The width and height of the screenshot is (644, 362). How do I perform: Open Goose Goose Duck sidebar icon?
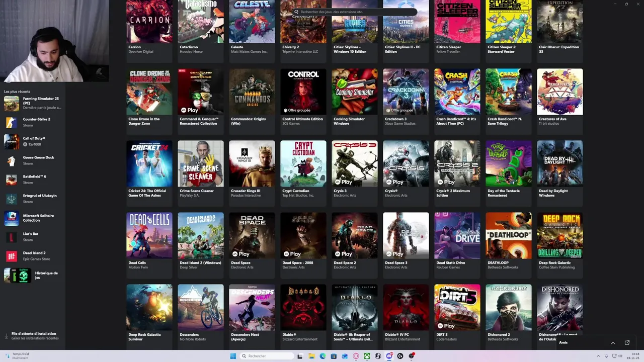coord(12,160)
